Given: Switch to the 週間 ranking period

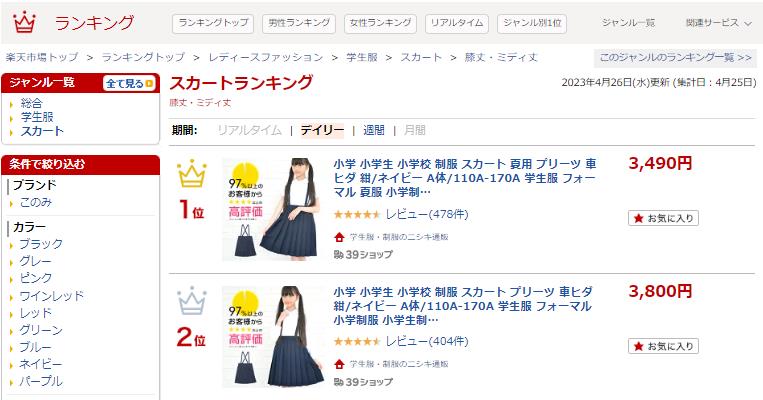Looking at the screenshot, I should coord(374,130).
